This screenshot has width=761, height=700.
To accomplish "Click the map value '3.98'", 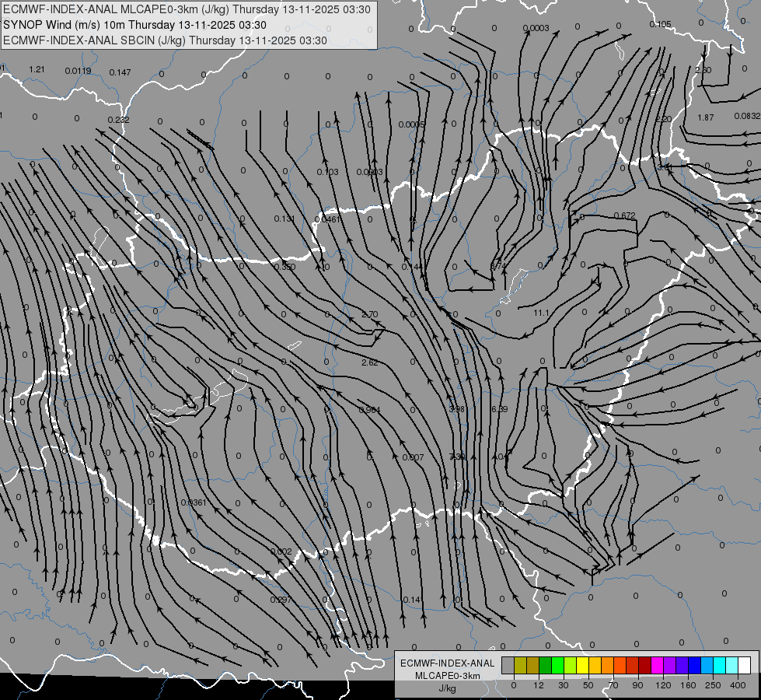I will 456,409.
